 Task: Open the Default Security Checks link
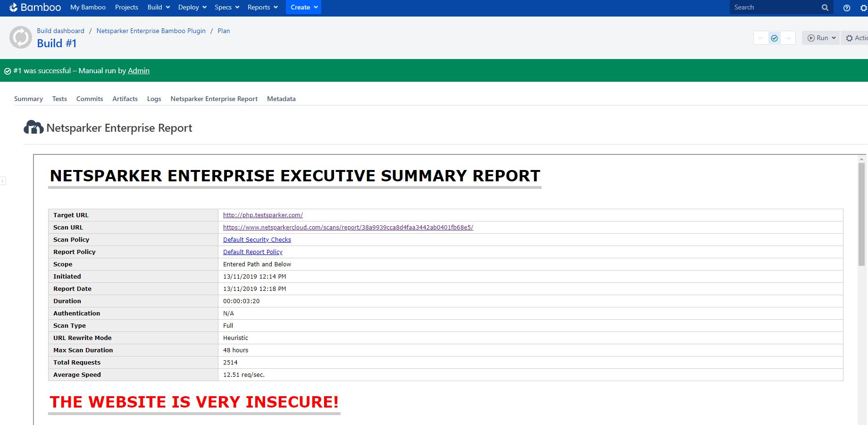point(257,239)
